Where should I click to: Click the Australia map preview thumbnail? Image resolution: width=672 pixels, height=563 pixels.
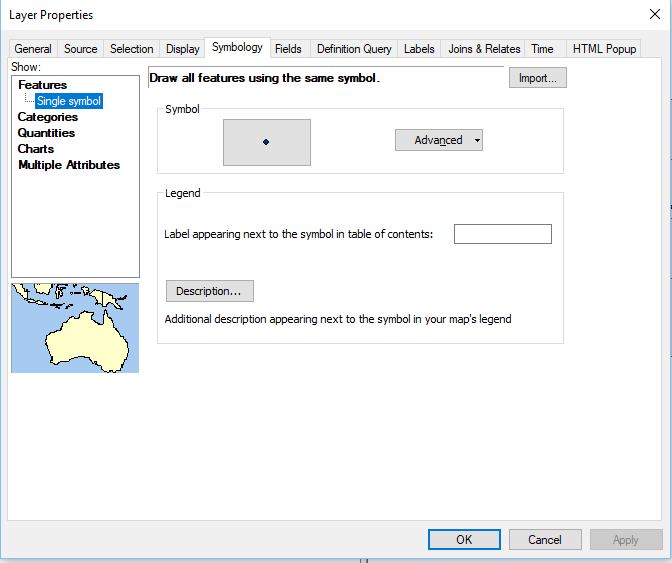pyautogui.click(x=75, y=328)
